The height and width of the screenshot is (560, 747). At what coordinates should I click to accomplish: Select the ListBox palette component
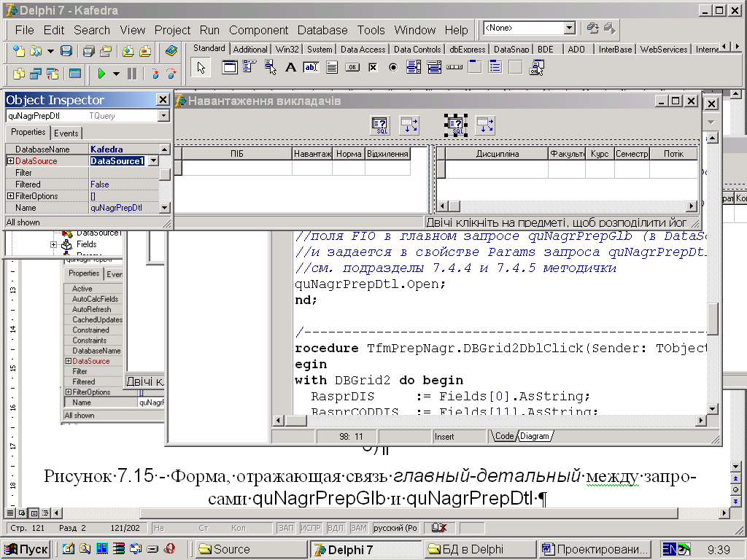click(x=414, y=68)
